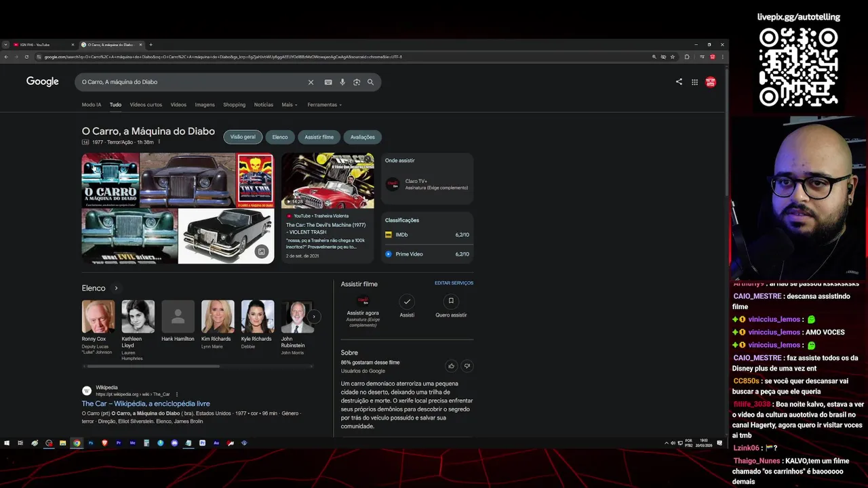This screenshot has height=488, width=868.
Task: Click the thumbs down on Sobre
Action: 467,366
